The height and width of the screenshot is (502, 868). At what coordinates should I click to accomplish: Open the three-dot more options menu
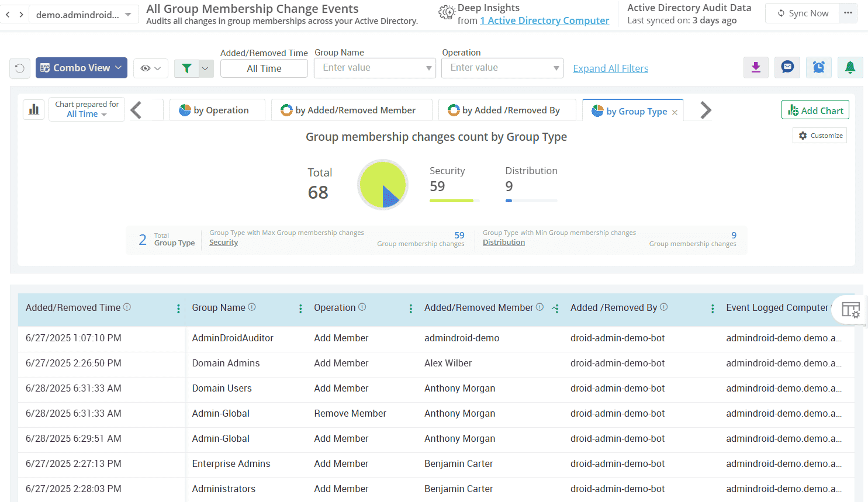click(x=848, y=13)
